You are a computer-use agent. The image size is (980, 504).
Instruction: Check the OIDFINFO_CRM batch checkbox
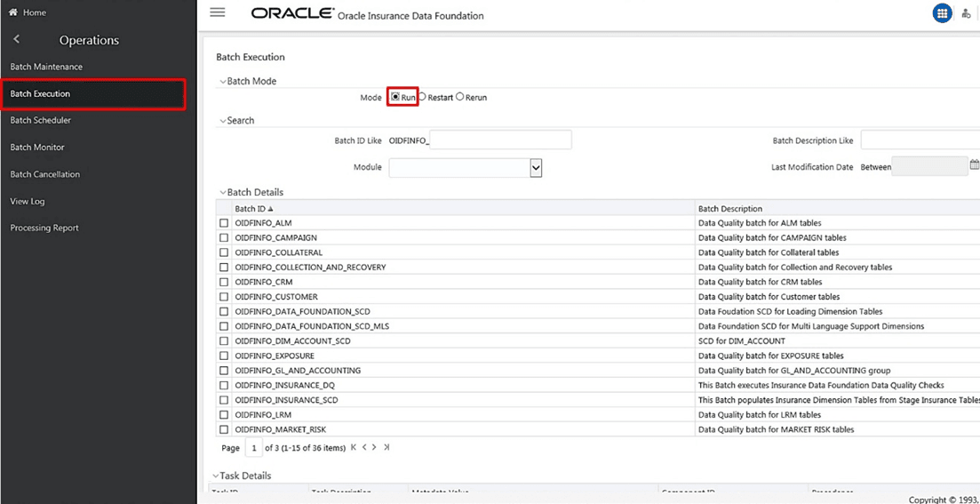pyautogui.click(x=224, y=282)
